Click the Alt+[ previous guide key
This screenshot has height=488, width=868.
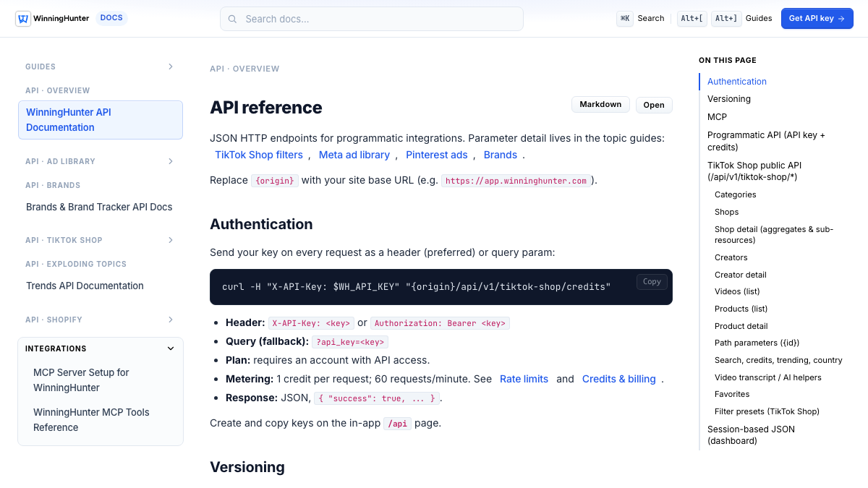[x=692, y=19]
